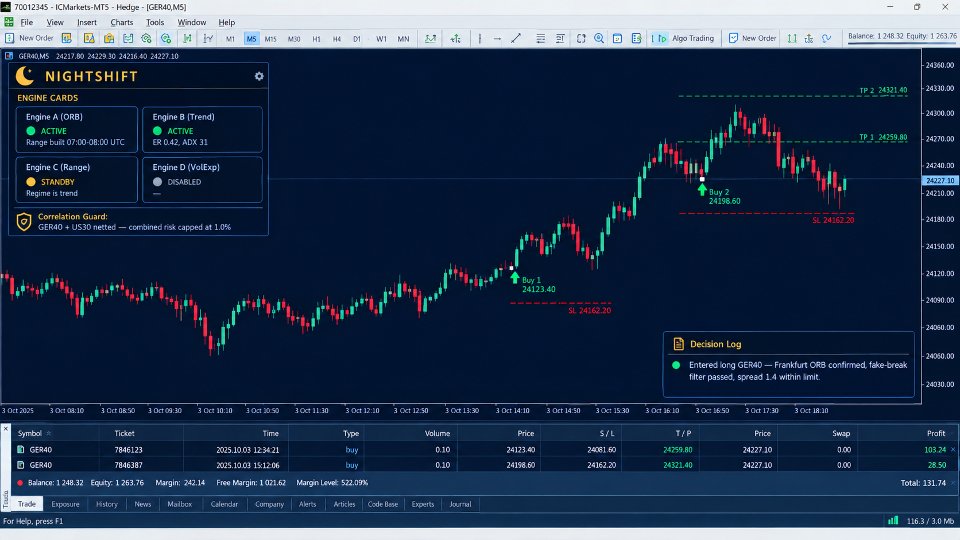Open the Journal tab
The height and width of the screenshot is (540, 960).
click(x=460, y=504)
